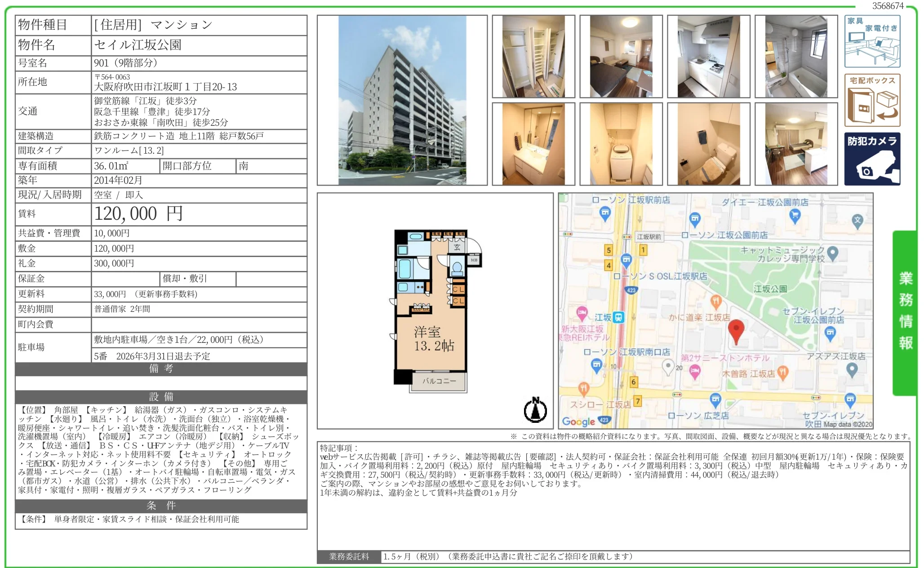Click the floor plan 洋室 13.2帖 room
Viewport: 924px width, 568px height.
(433, 339)
